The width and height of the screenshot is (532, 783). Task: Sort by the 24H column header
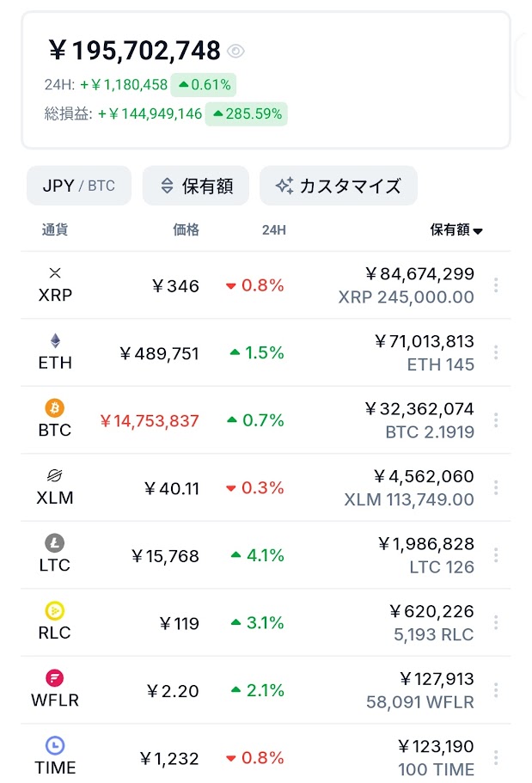click(274, 230)
